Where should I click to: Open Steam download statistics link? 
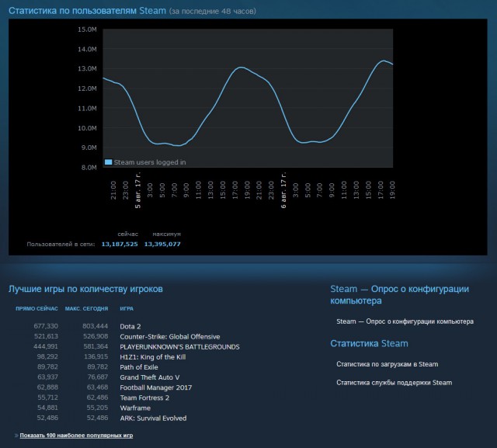(x=388, y=364)
